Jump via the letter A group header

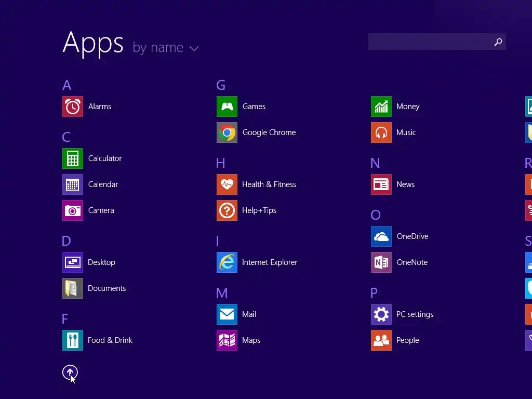click(67, 85)
